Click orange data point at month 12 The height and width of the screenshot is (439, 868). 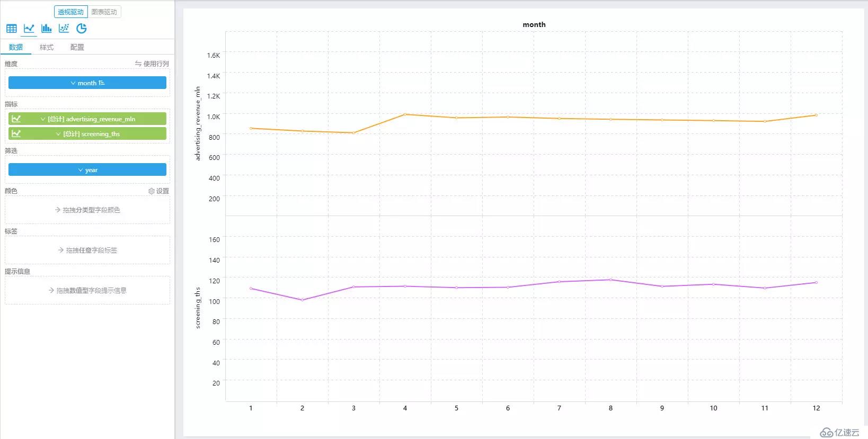click(x=816, y=115)
